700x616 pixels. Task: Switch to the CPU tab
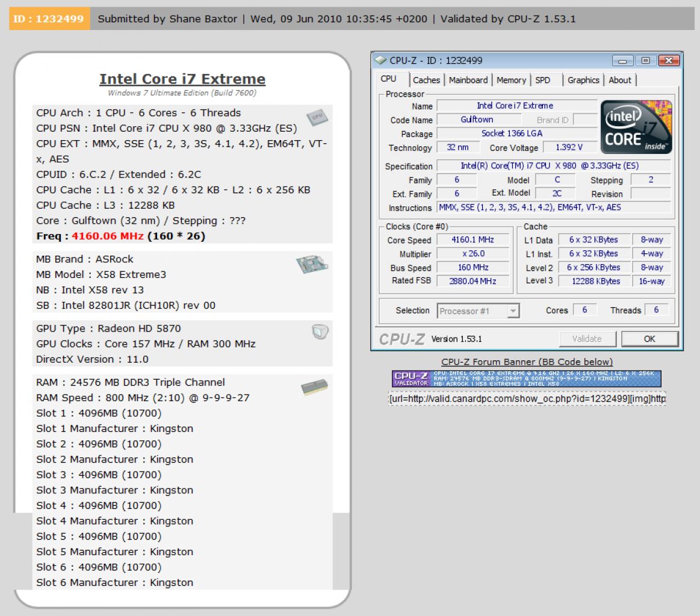coord(388,79)
